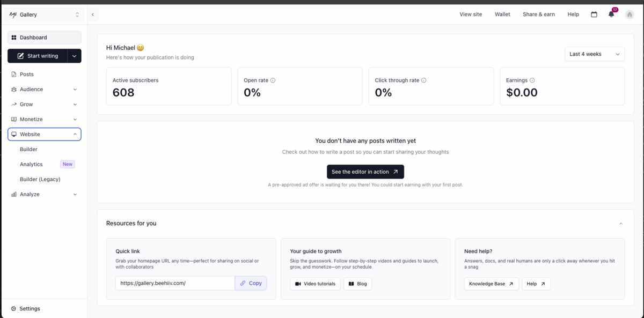Click See the editor in action
The height and width of the screenshot is (318, 644).
click(x=365, y=172)
